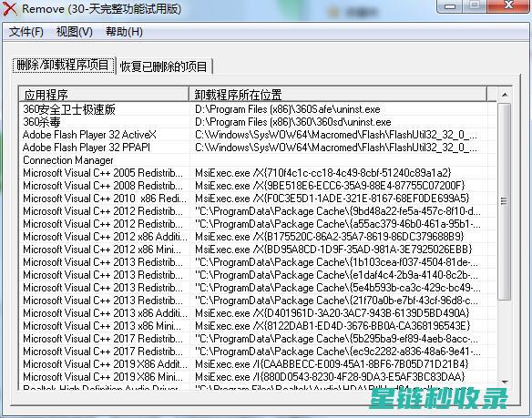This screenshot has height=418, width=532.
Task: Select the 删除/卸载程序项目 tab
Action: pos(63,65)
